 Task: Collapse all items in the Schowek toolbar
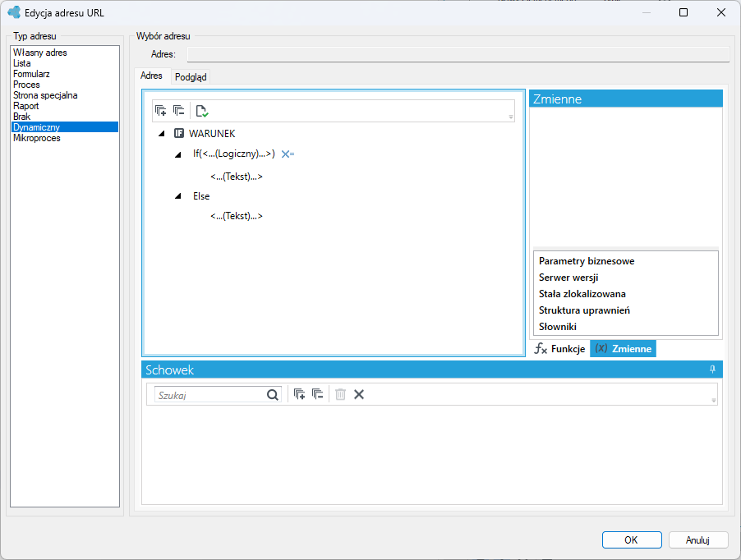[318, 394]
